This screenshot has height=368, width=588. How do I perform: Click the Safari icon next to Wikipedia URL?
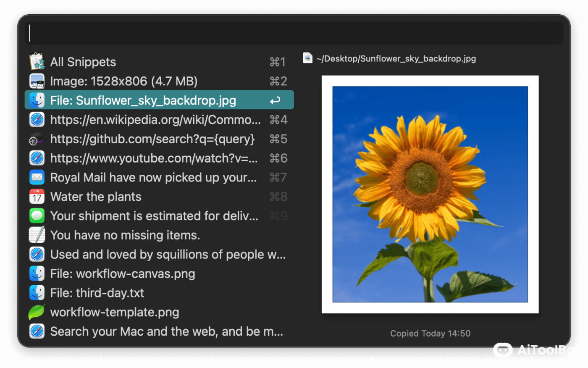[37, 120]
